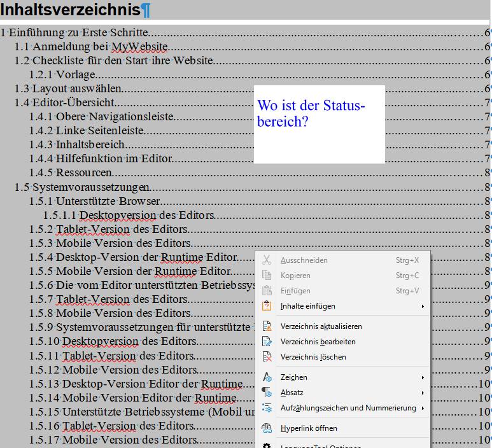Click '1.4.5 Ressourcen' entry
Screen dimensions: 492x448
click(71, 172)
